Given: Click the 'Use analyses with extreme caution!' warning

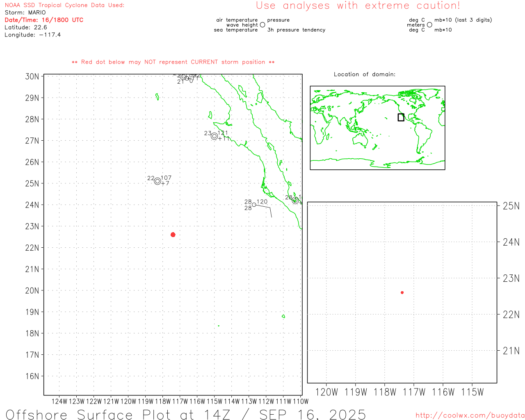Looking at the screenshot, I should click(x=358, y=5).
